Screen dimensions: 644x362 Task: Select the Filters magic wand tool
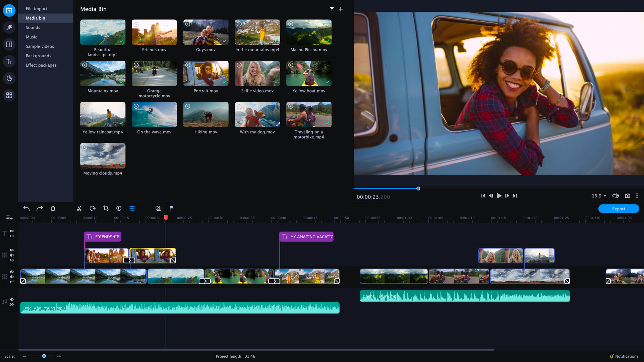(x=9, y=27)
